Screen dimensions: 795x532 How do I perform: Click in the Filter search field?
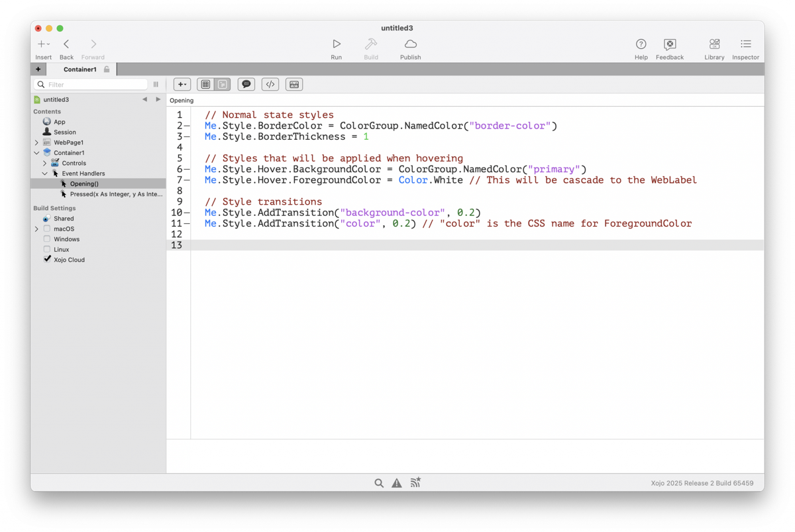(x=91, y=84)
